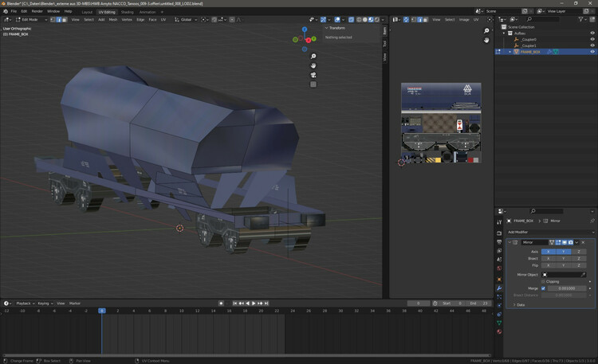Toggle Mirror Axis Z button
Viewport: 598px width, 364px height.
pos(579,252)
